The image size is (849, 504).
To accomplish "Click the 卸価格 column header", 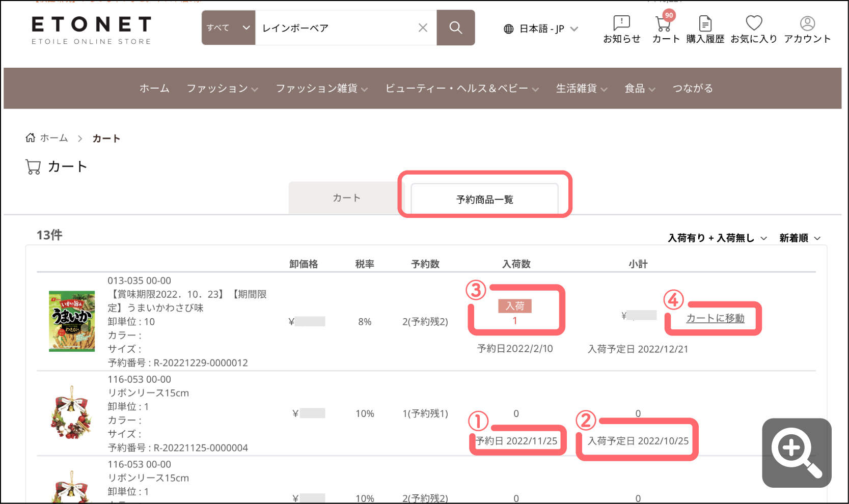I will 304,264.
